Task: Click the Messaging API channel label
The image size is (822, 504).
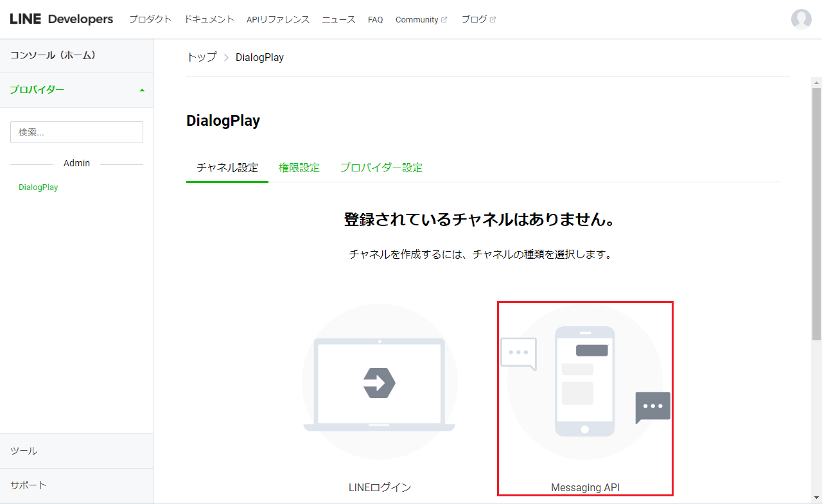Action: coord(586,487)
